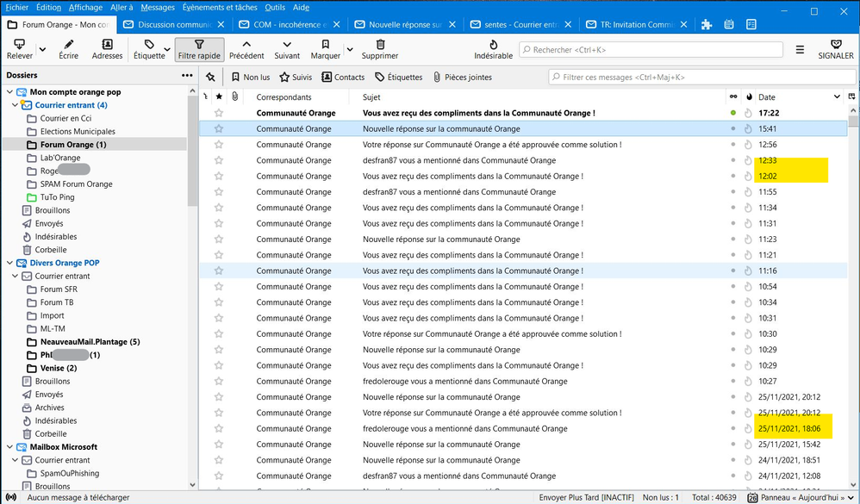Open the Messages menu
This screenshot has width=860, height=504.
(x=158, y=7)
